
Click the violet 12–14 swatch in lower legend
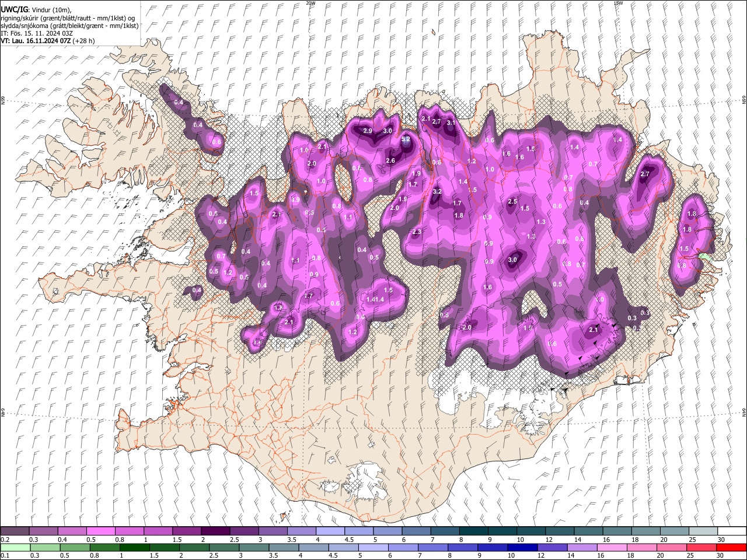tap(551, 547)
